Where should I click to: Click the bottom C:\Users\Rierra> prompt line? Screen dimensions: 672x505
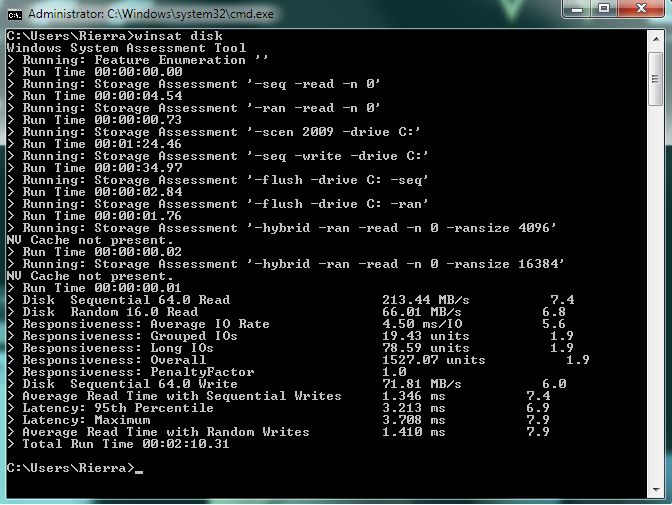[75, 468]
